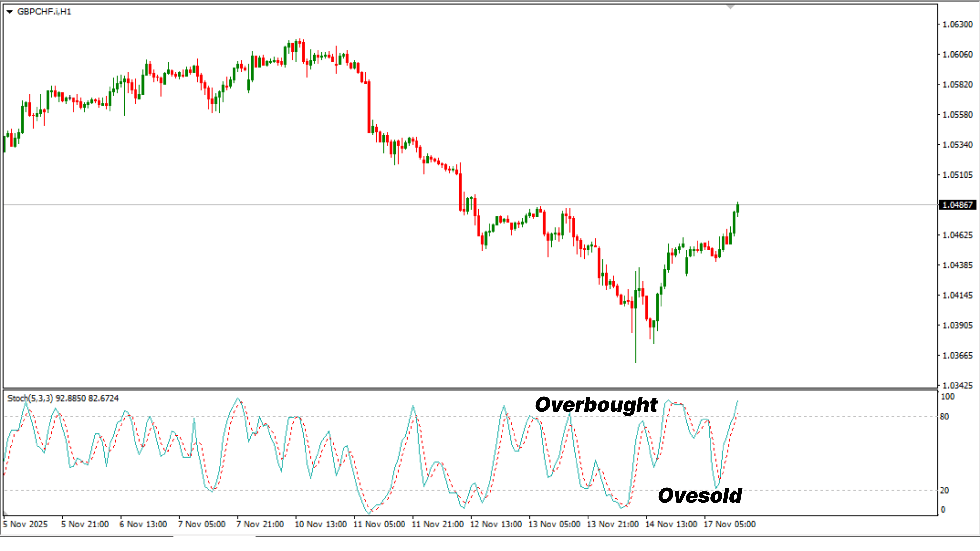
Task: Click the 12 Nov 13:00 time label
Action: 496,524
